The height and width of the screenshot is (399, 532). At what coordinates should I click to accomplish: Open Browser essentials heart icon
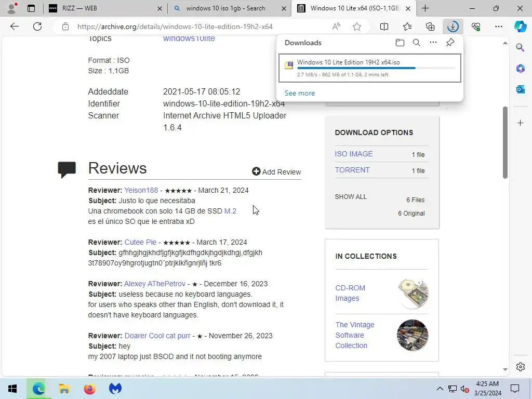click(476, 26)
